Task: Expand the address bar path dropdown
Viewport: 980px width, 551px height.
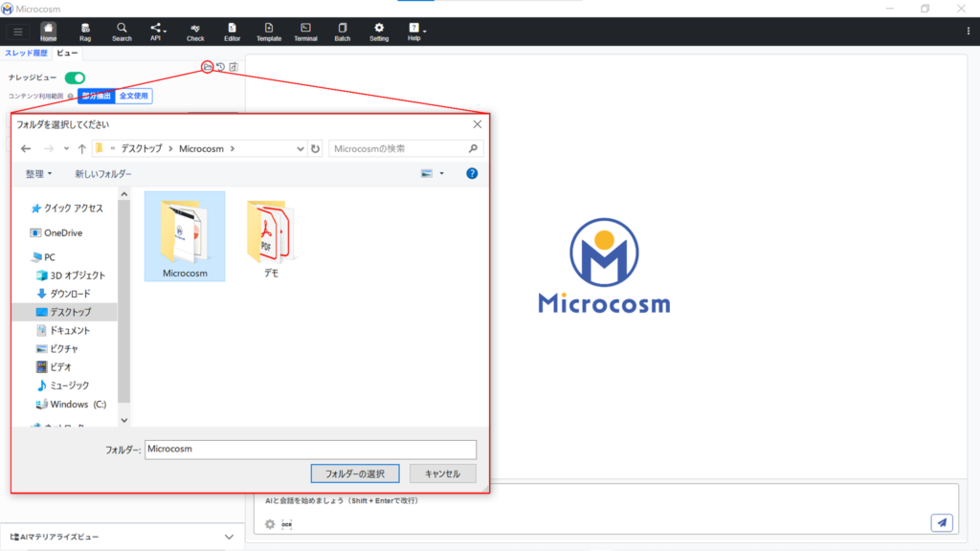Action: pos(300,148)
